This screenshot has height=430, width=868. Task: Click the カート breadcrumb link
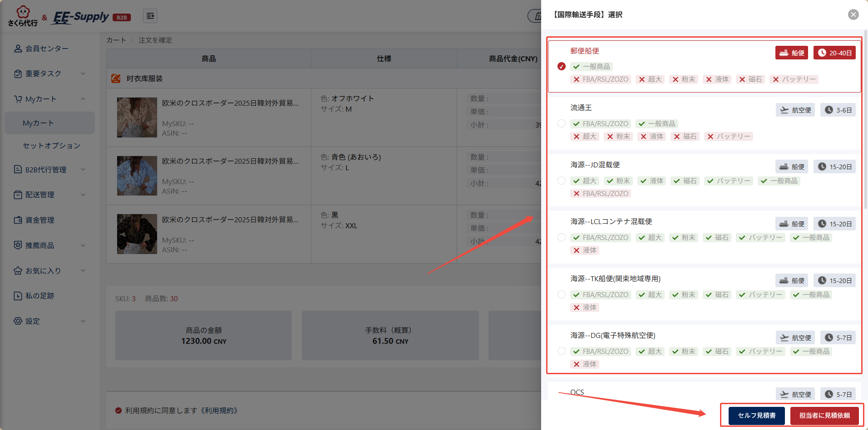pos(116,40)
